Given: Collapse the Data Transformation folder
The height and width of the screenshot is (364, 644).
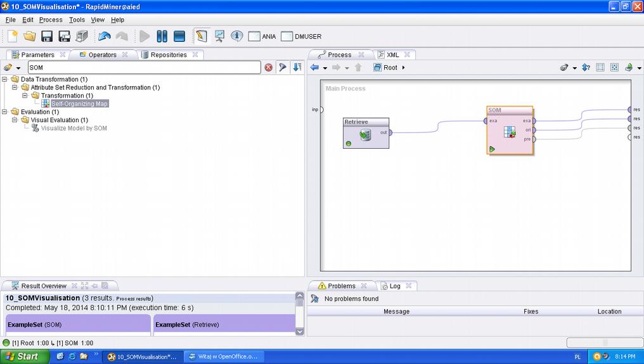Looking at the screenshot, I should pos(4,79).
